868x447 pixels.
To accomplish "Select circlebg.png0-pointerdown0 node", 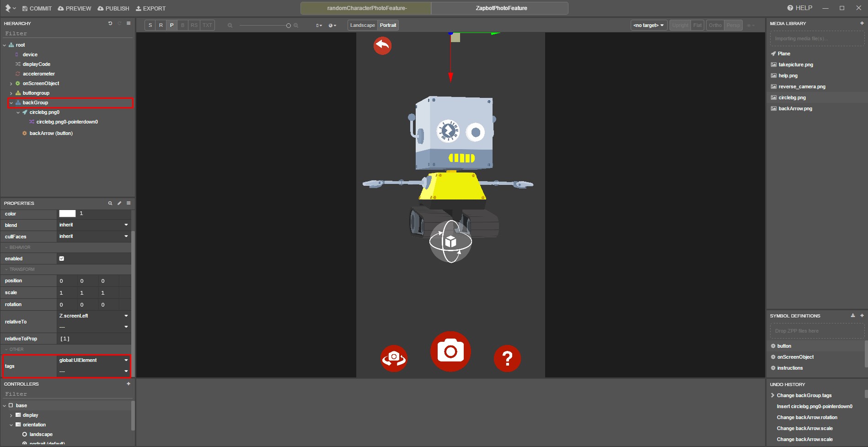I will pos(67,122).
